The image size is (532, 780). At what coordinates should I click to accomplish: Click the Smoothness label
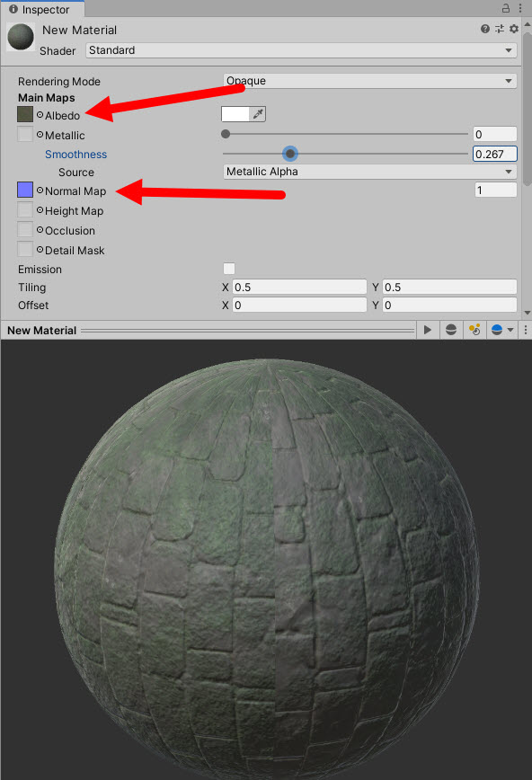pos(75,155)
